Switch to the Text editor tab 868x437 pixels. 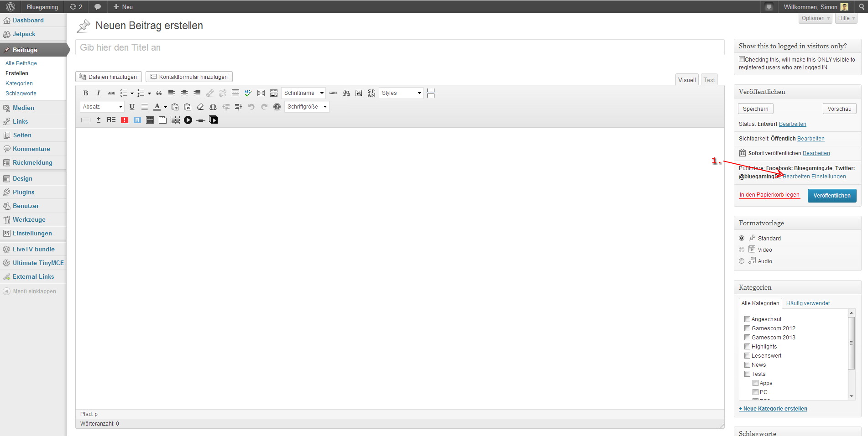(709, 80)
